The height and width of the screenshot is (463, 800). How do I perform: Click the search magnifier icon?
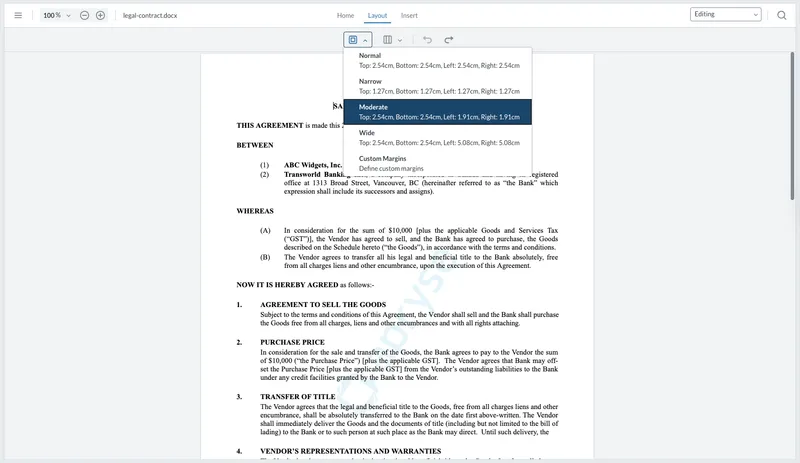pyautogui.click(x=782, y=15)
